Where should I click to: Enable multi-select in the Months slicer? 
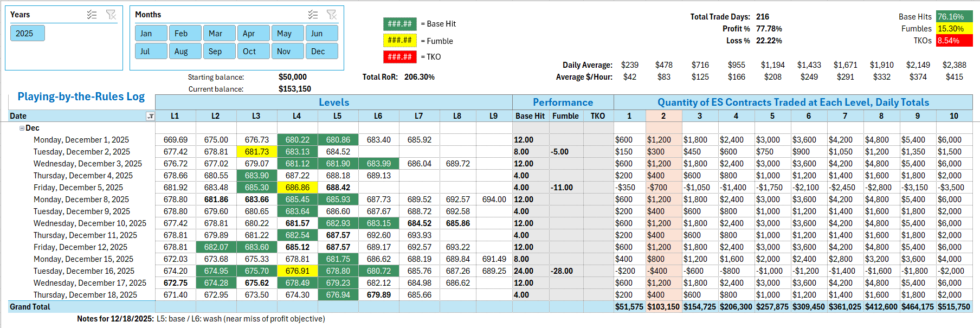313,15
